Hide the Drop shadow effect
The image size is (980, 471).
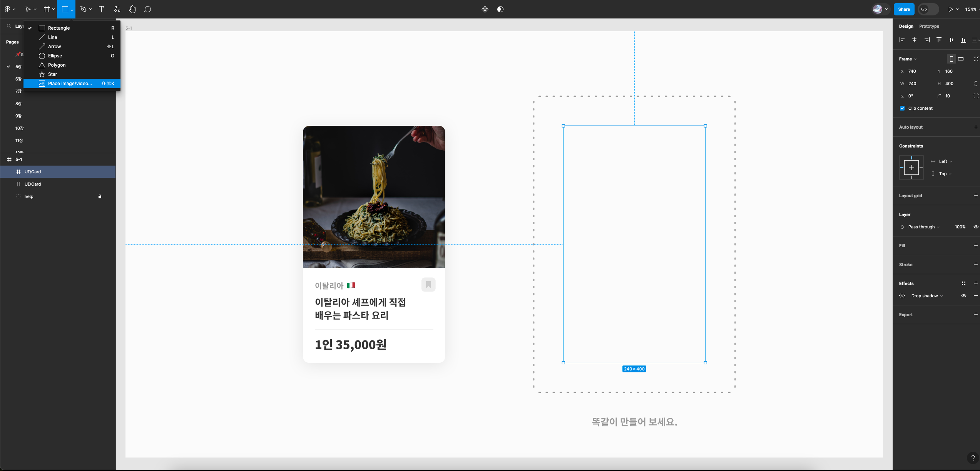[x=963, y=296]
